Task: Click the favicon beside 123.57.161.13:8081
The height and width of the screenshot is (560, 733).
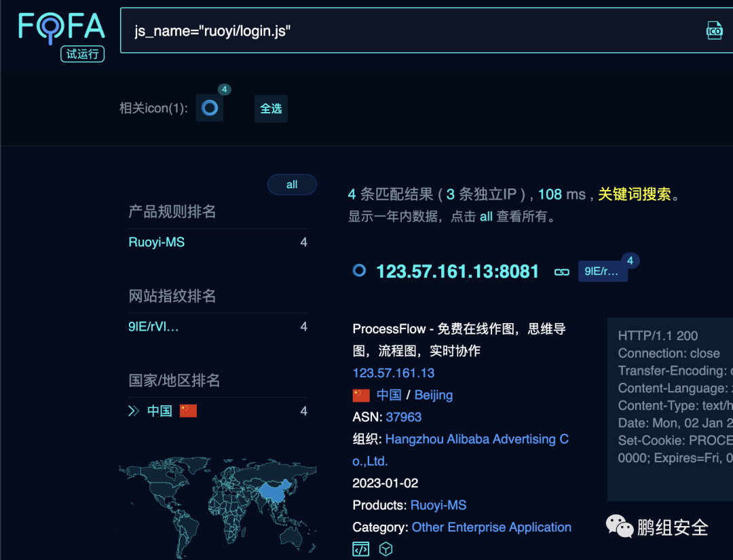Action: click(x=359, y=270)
